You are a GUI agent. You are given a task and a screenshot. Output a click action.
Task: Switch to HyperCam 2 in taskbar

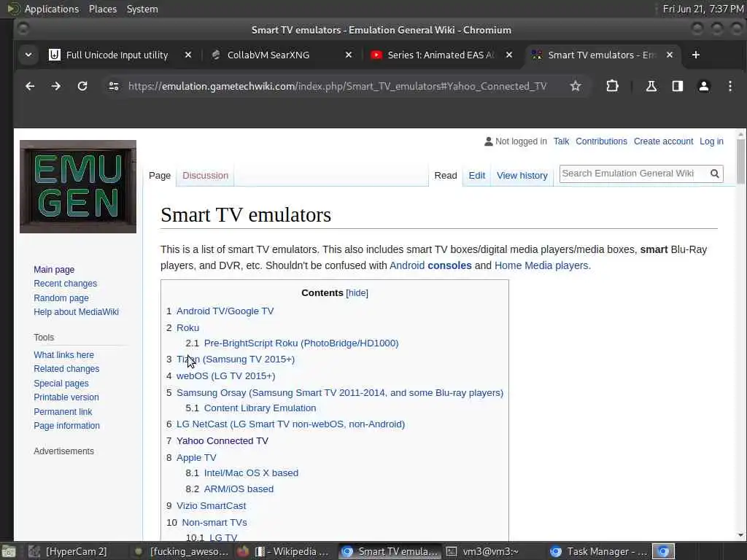pyautogui.click(x=68, y=551)
